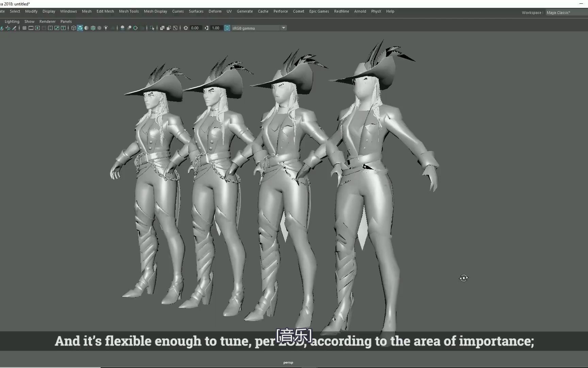Viewport: 588px width, 368px height.
Task: Open the Show panel menu
Action: tap(29, 21)
